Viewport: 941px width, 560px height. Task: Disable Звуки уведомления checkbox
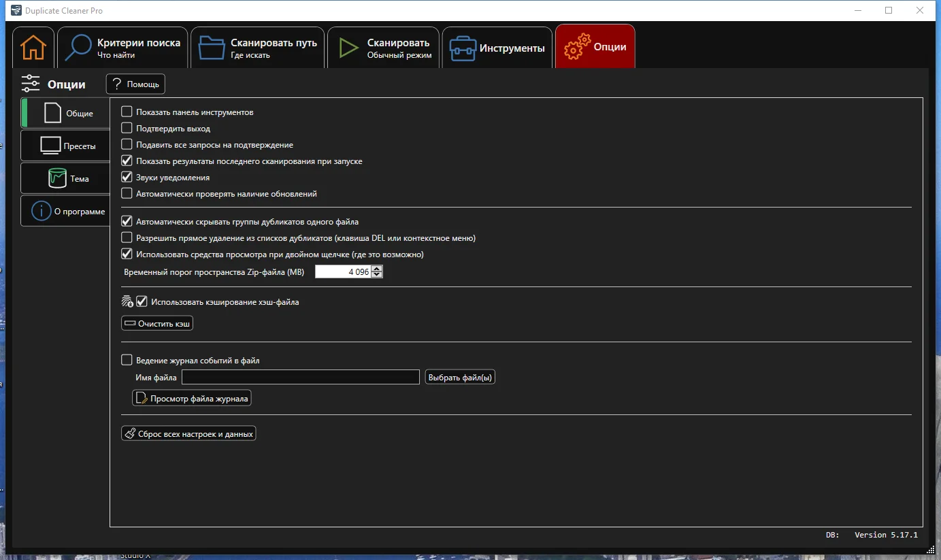(127, 177)
